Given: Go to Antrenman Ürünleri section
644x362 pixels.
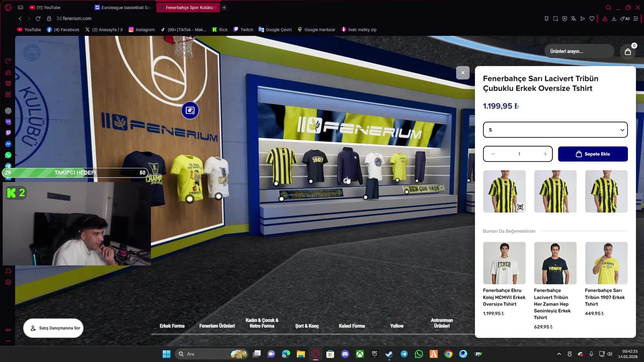Looking at the screenshot, I should click(442, 323).
